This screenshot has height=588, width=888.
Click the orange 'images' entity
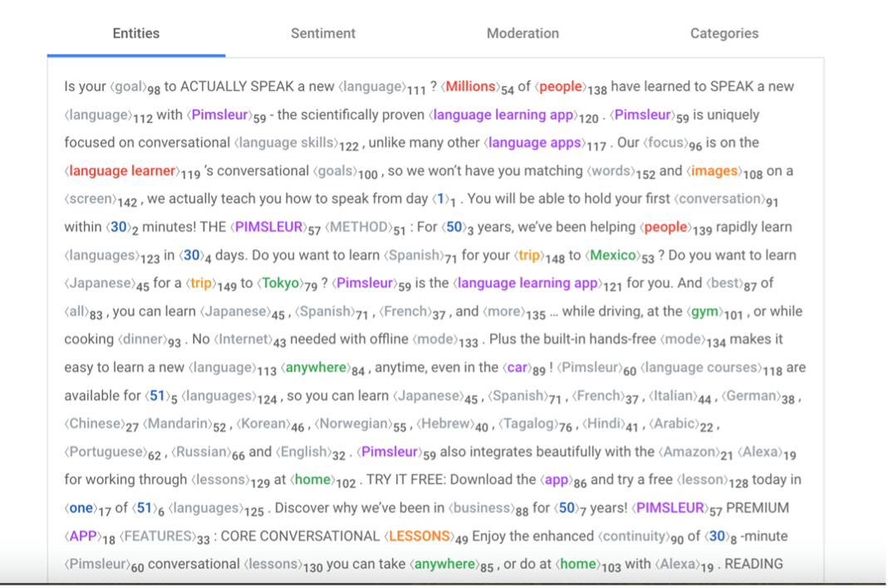714,171
